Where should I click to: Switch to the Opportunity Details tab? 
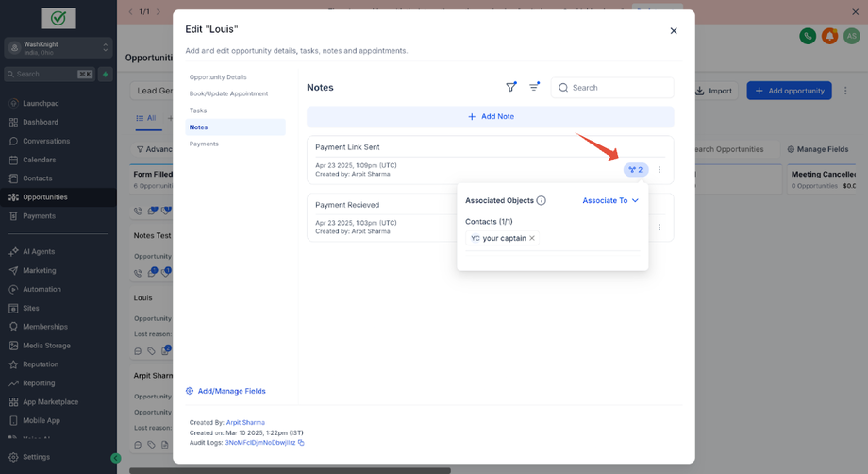pyautogui.click(x=218, y=77)
